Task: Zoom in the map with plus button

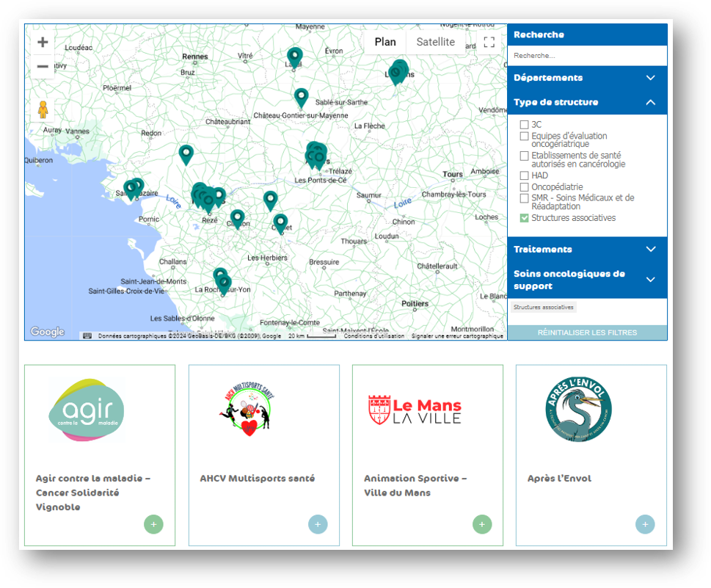Action: coord(43,42)
